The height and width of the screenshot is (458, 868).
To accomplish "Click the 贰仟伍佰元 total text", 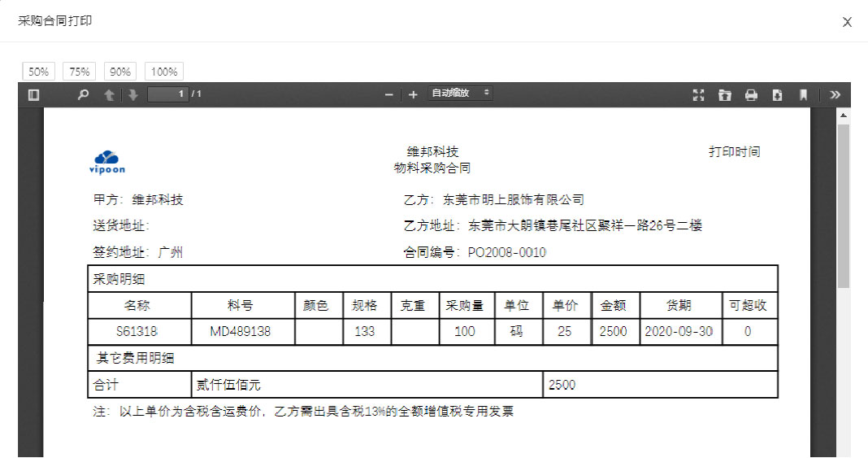I will coord(228,385).
